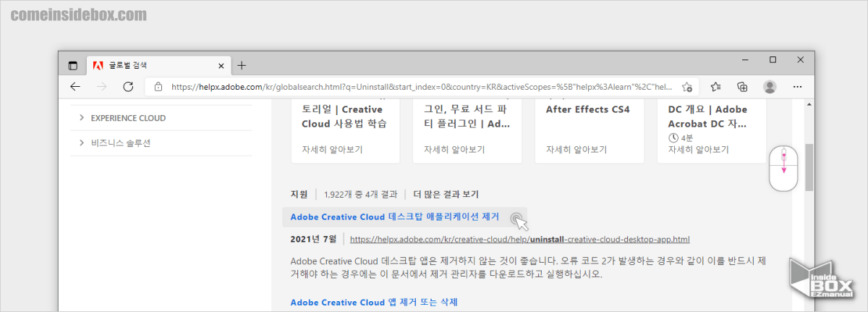868x312 pixels.
Task: Click the vertical scrollbar thumb
Action: coord(809,166)
